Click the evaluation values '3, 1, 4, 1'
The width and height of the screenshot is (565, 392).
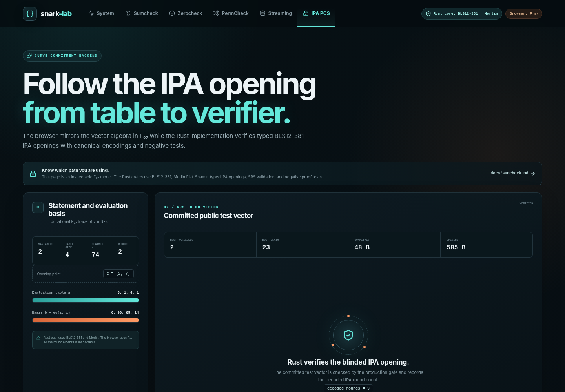click(128, 293)
